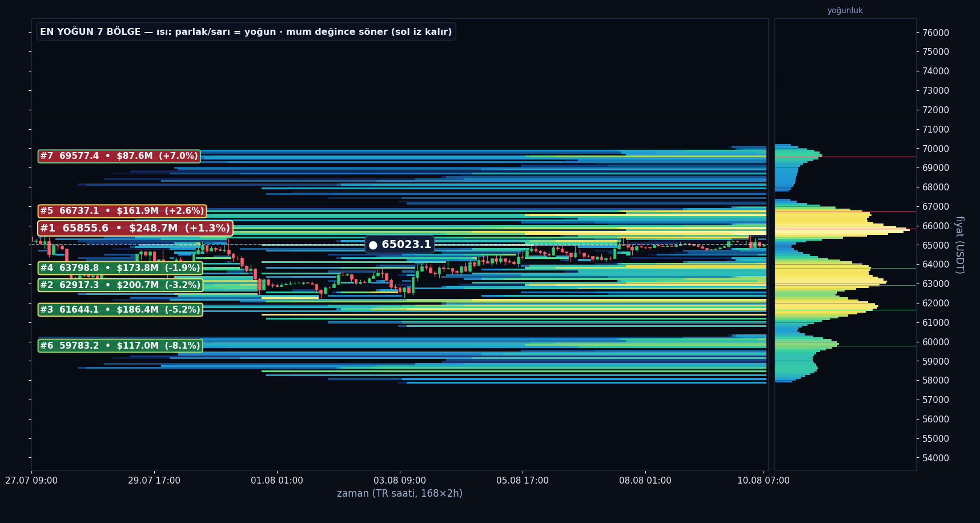980x523 pixels.
Task: Click the 71000 price tick label
Action: [x=935, y=129]
